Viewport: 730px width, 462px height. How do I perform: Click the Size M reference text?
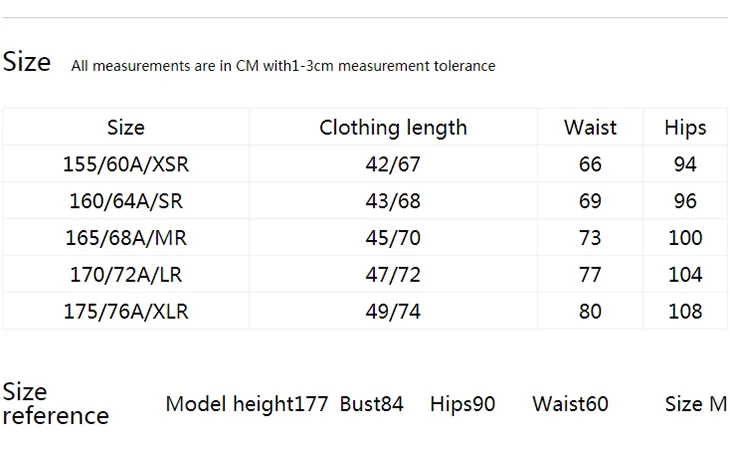[x=696, y=404]
